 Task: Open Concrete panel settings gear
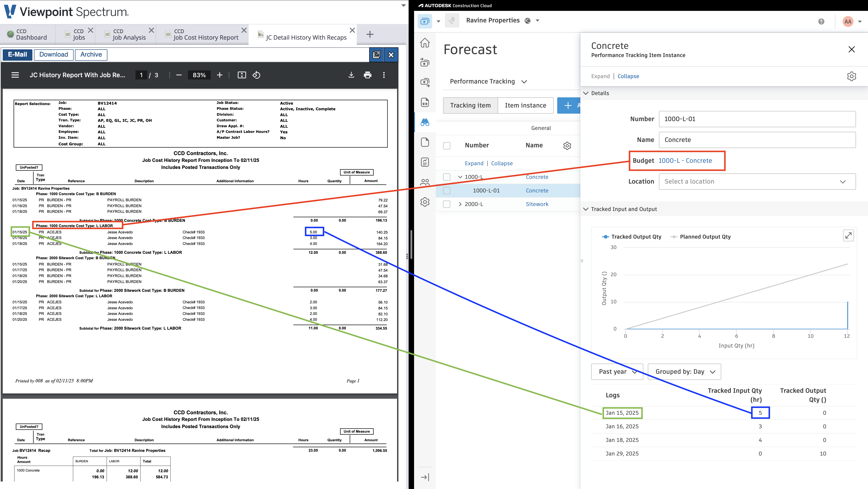(851, 76)
